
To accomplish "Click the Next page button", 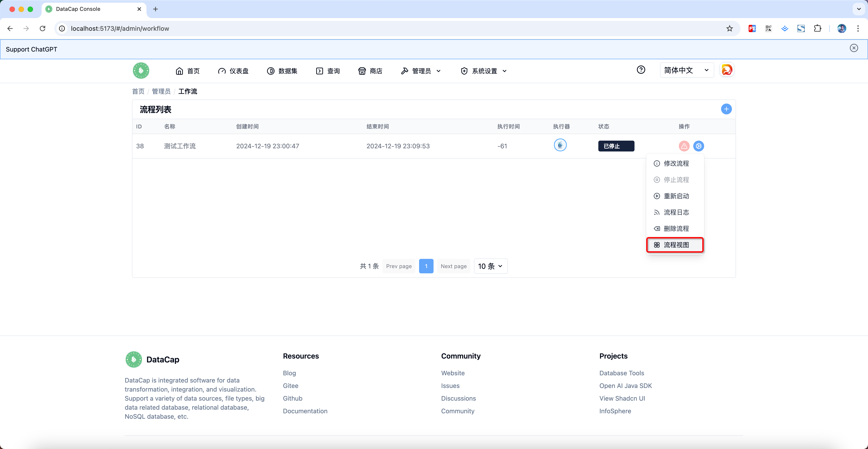I will [453, 266].
